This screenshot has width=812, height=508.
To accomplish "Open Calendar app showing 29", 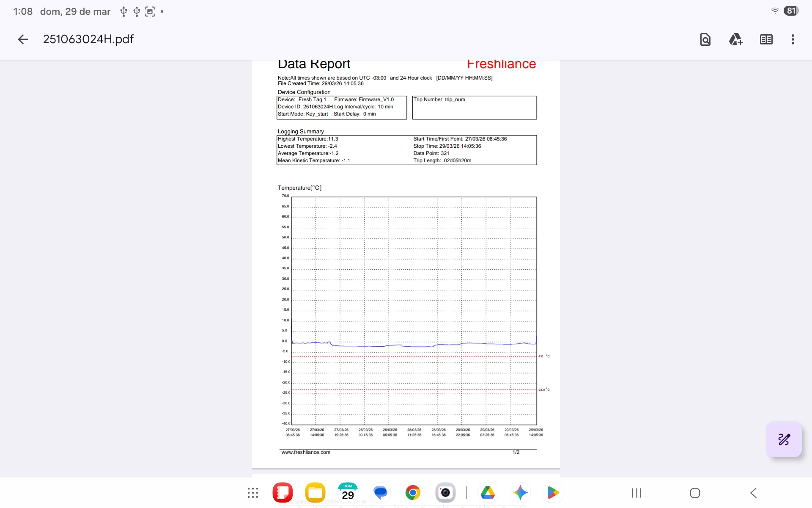I will click(x=348, y=493).
